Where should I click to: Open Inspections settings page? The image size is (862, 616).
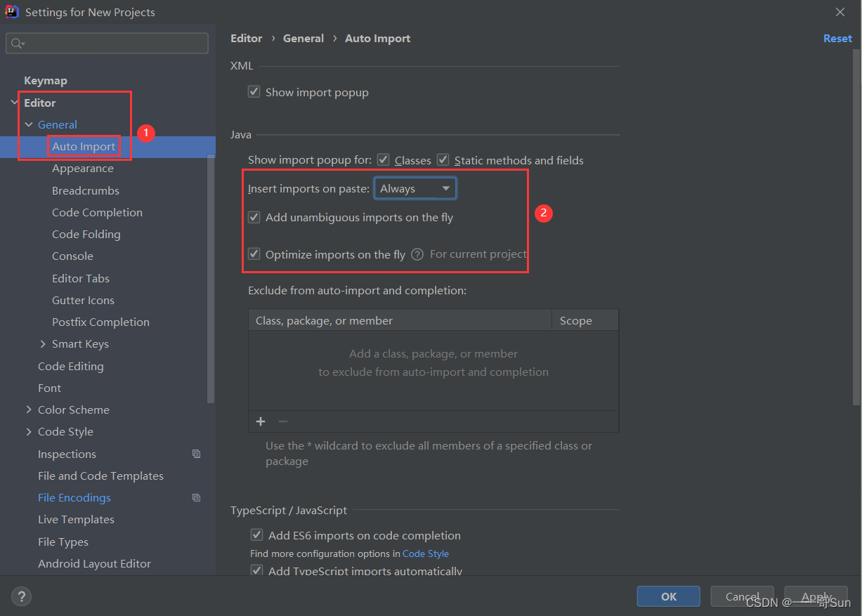pyautogui.click(x=67, y=454)
